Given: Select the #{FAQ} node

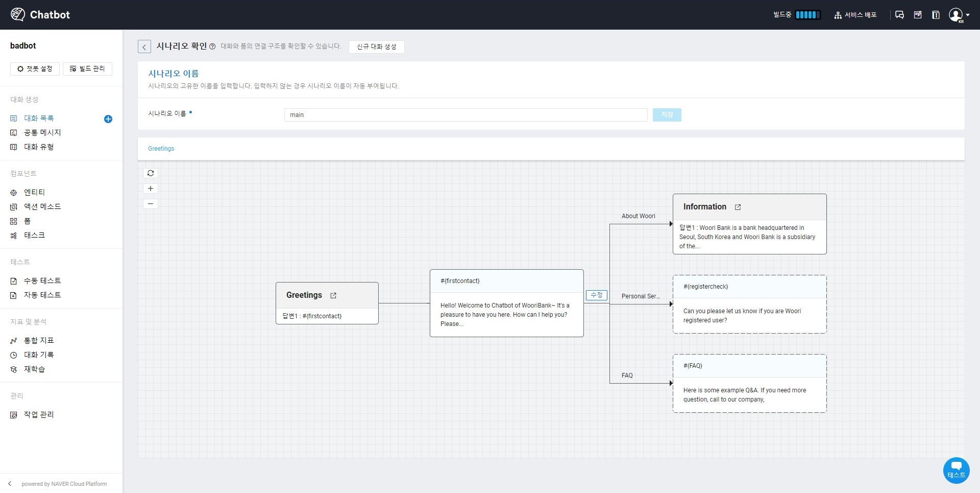Looking at the screenshot, I should pos(750,384).
